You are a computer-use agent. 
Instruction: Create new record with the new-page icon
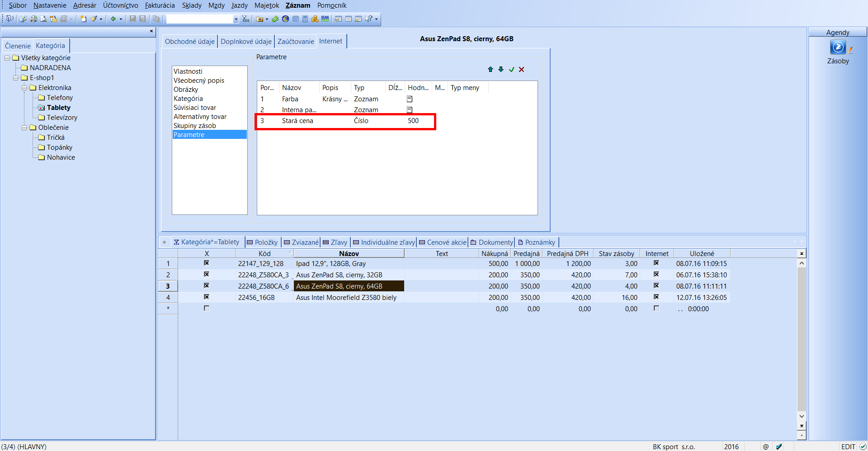pos(83,19)
